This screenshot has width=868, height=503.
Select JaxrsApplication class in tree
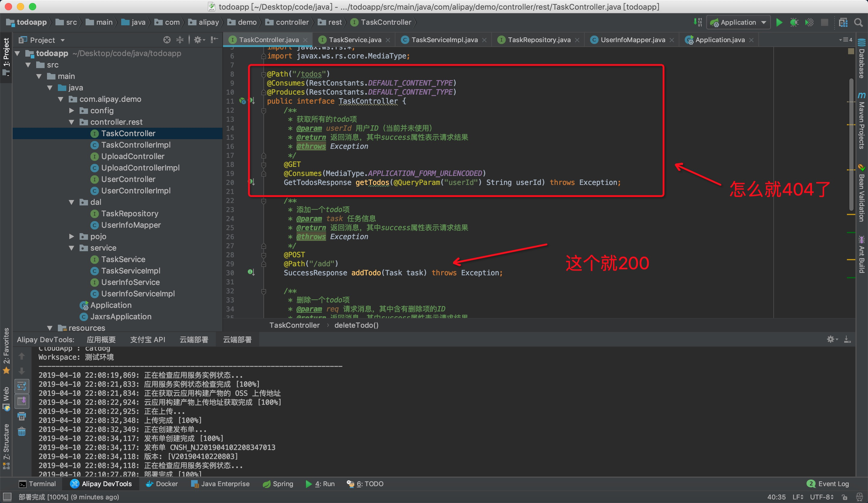point(121,317)
